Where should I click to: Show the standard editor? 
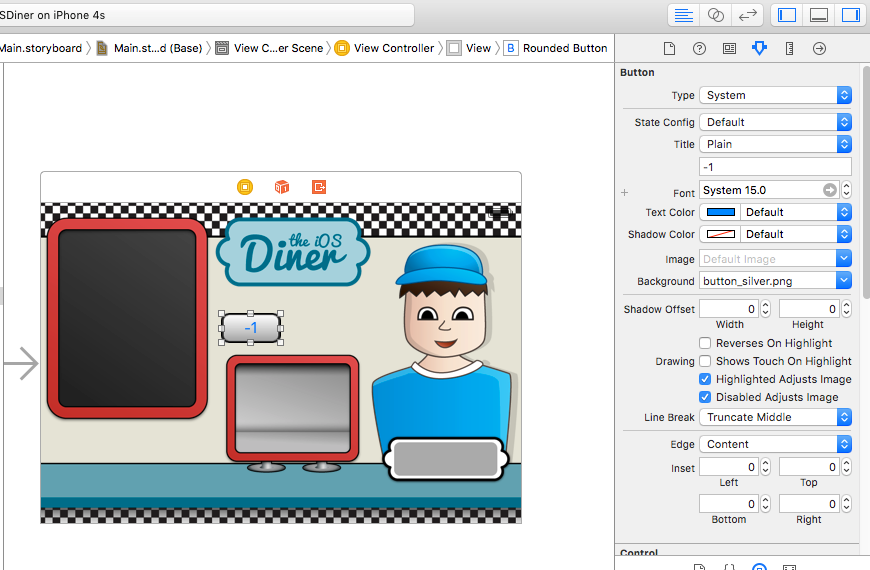(684, 15)
